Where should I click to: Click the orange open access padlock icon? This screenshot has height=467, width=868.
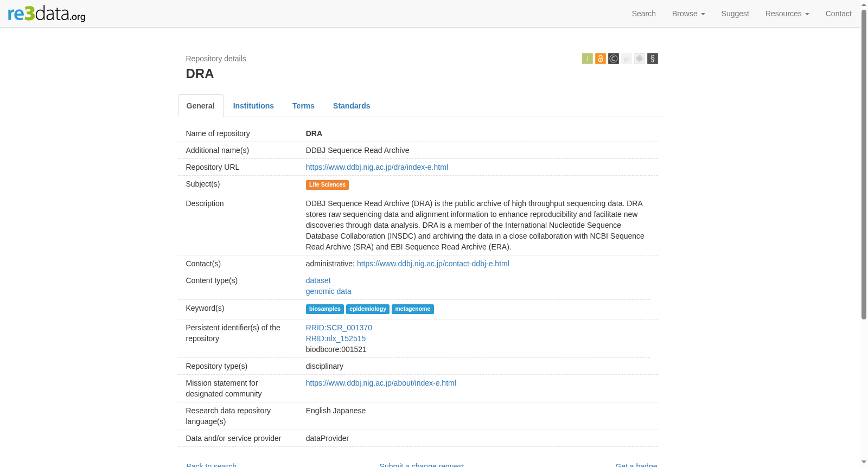[600, 59]
